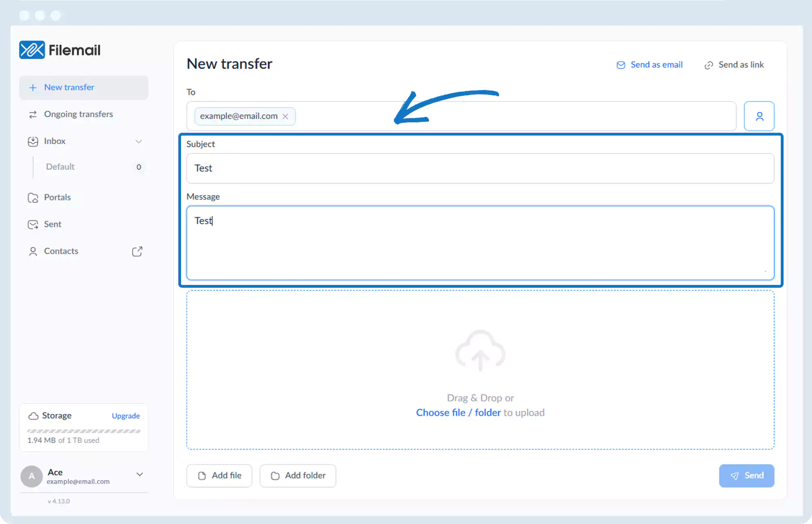Click the Storage cloud icon
This screenshot has width=812, height=524.
pos(33,416)
